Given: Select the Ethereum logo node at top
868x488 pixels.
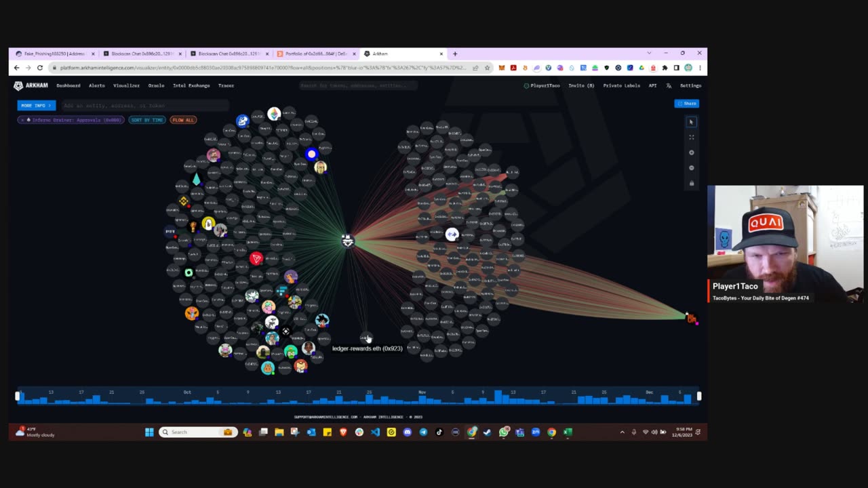Looking at the screenshot, I should (274, 114).
